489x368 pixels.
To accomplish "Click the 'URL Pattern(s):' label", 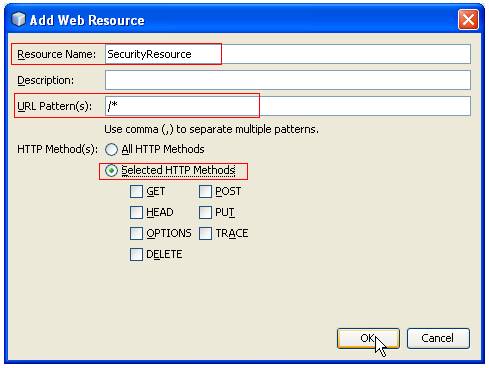I will point(54,106).
